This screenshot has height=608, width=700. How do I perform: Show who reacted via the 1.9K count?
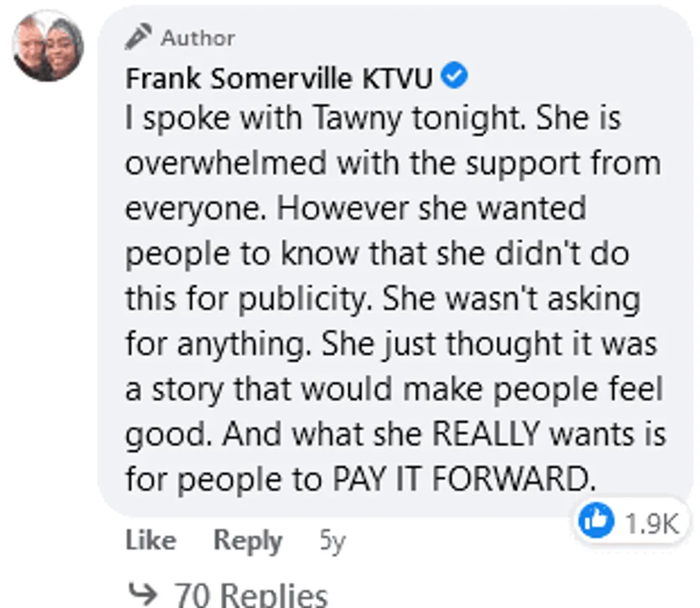point(651,523)
